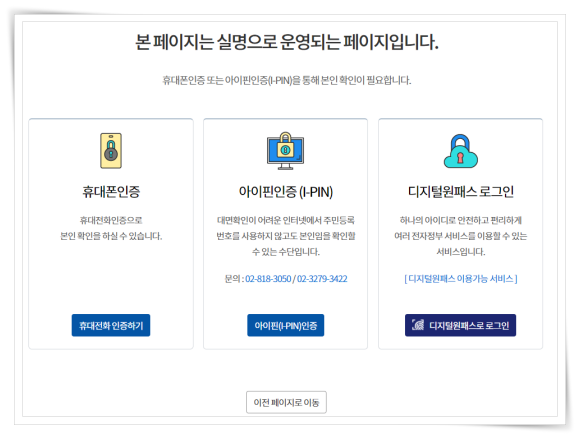Click the 디지털원패스 로그인 card heading

tap(461, 192)
